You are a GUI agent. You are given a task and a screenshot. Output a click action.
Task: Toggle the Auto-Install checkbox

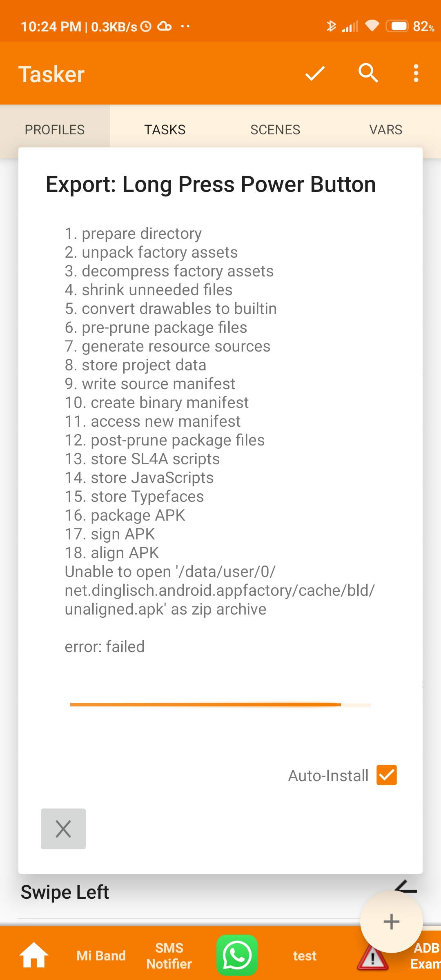tap(386, 775)
